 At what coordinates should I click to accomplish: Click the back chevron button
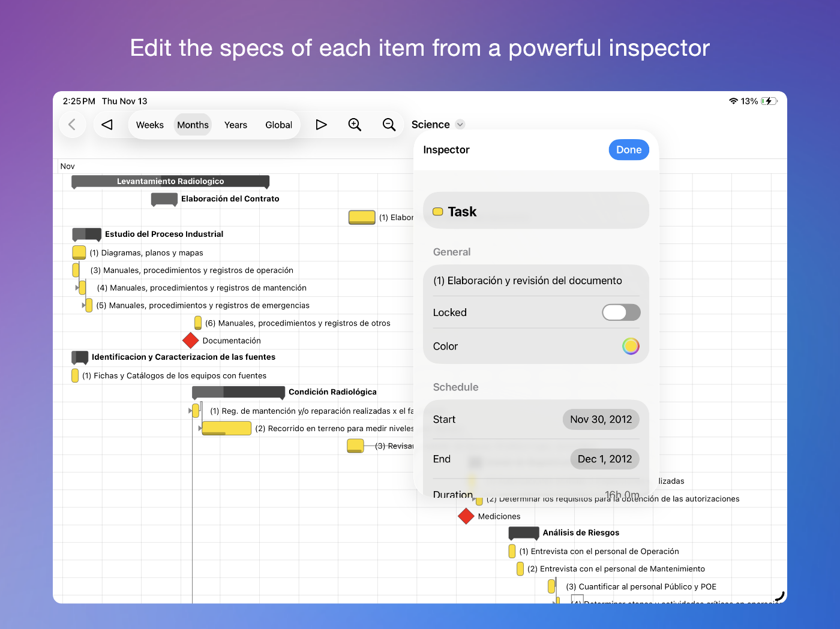click(73, 125)
